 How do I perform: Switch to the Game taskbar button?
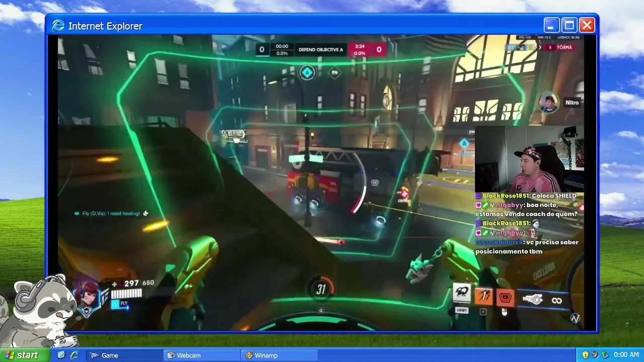pos(124,355)
